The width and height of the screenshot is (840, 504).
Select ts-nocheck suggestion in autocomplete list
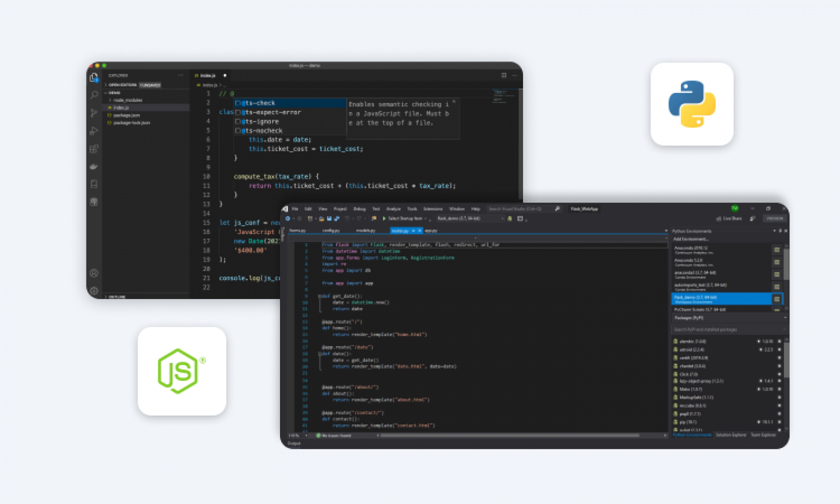(x=290, y=130)
